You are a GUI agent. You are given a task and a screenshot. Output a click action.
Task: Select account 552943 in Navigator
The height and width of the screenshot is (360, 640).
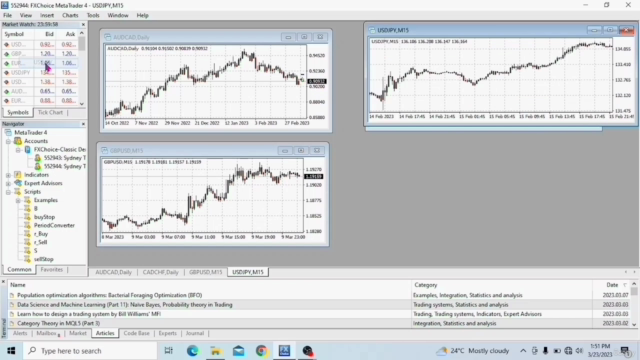(64, 158)
